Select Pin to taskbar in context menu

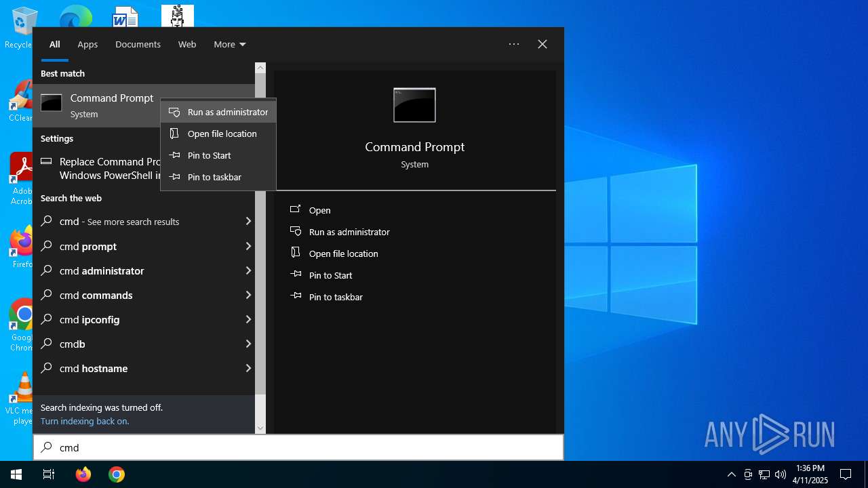click(218, 177)
